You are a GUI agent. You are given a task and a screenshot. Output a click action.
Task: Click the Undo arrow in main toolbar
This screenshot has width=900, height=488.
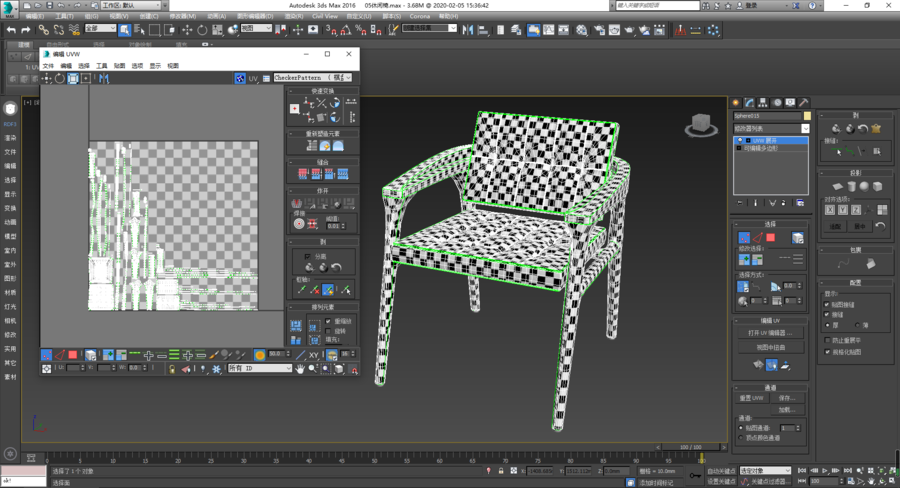pos(11,30)
